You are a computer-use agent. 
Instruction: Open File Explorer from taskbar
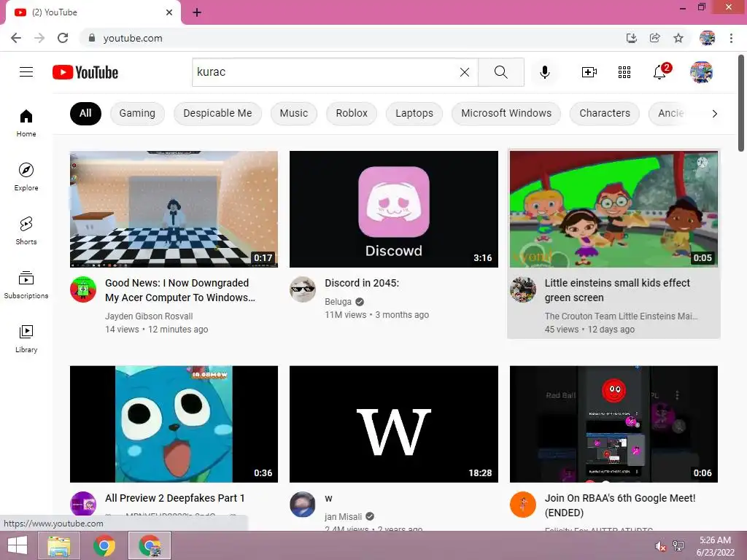pyautogui.click(x=59, y=545)
